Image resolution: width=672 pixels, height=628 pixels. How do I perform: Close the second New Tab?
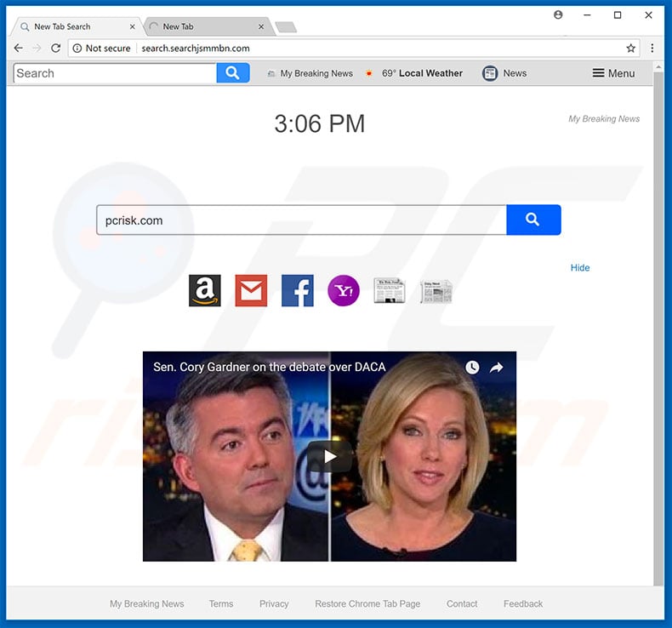click(x=261, y=26)
